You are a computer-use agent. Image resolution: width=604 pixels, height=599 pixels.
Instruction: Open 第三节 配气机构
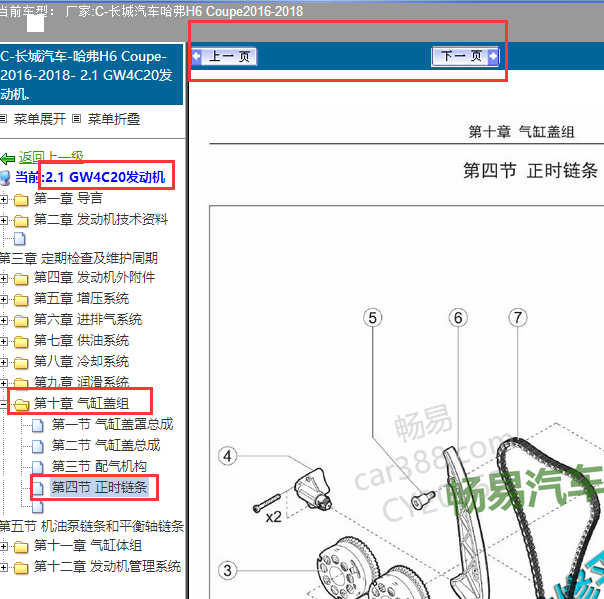pos(99,466)
